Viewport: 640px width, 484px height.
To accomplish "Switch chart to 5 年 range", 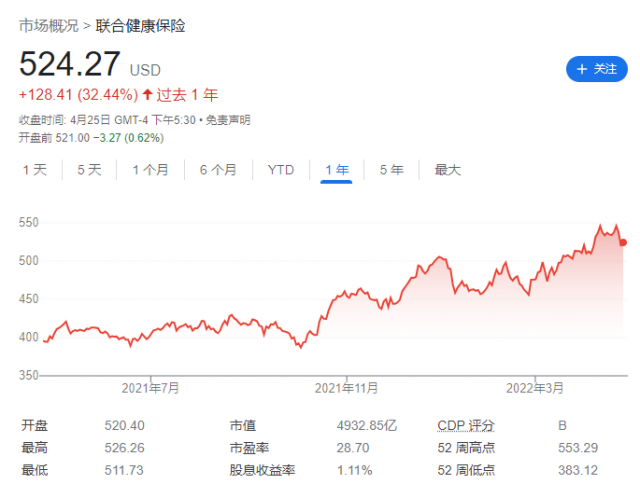I will tap(392, 170).
